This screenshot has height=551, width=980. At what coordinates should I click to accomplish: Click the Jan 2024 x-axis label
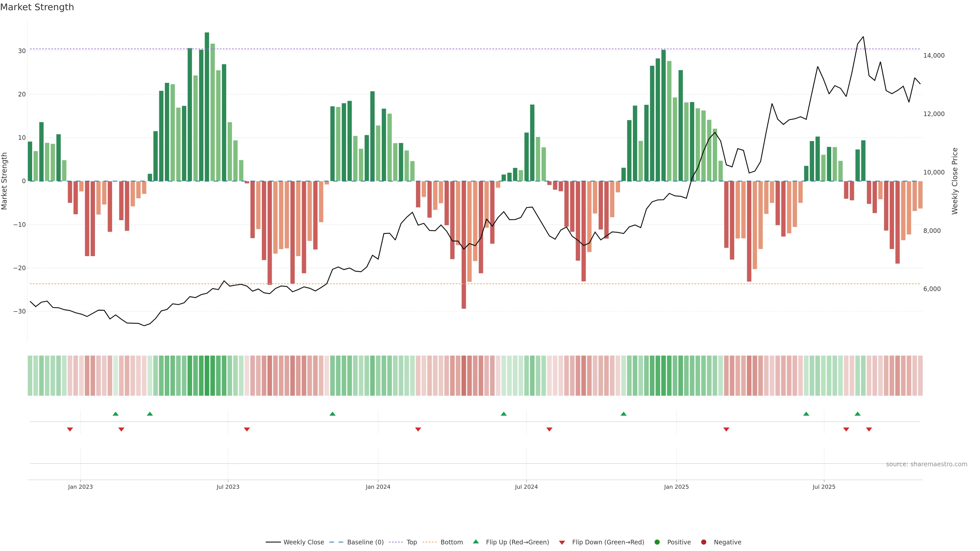click(378, 487)
